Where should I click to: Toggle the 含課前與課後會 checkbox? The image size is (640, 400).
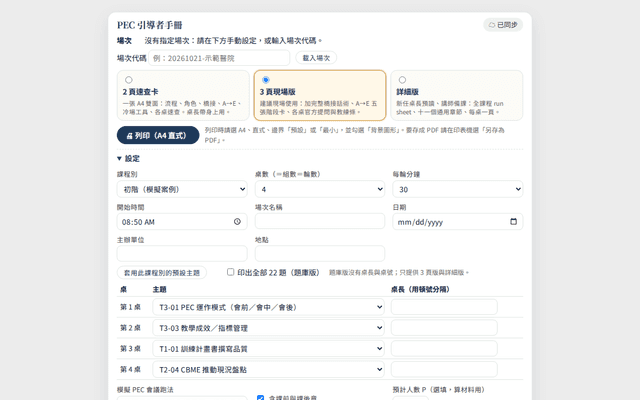click(x=260, y=398)
